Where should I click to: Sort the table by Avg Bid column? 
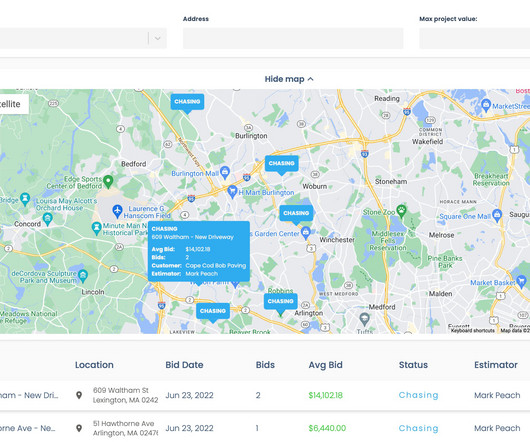326,365
